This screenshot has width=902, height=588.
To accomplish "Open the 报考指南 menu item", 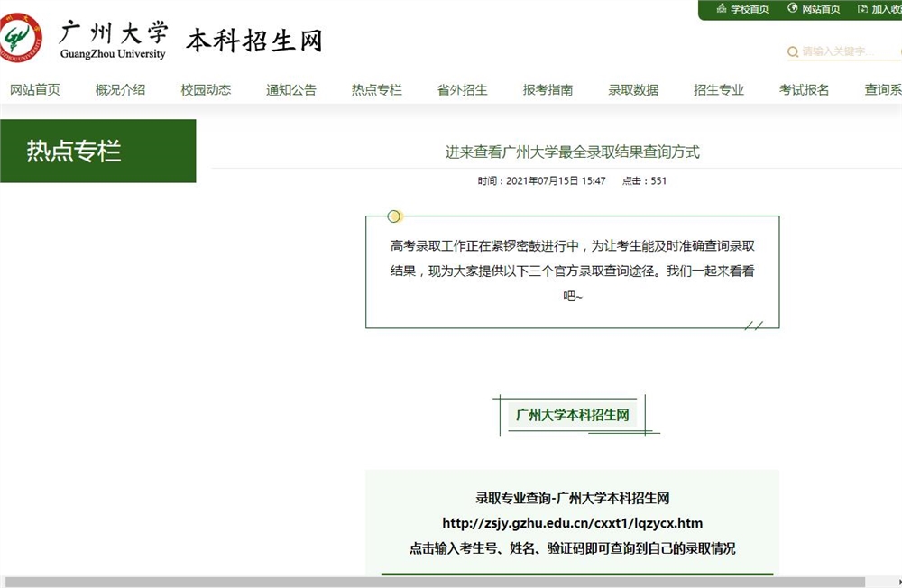I will [548, 90].
